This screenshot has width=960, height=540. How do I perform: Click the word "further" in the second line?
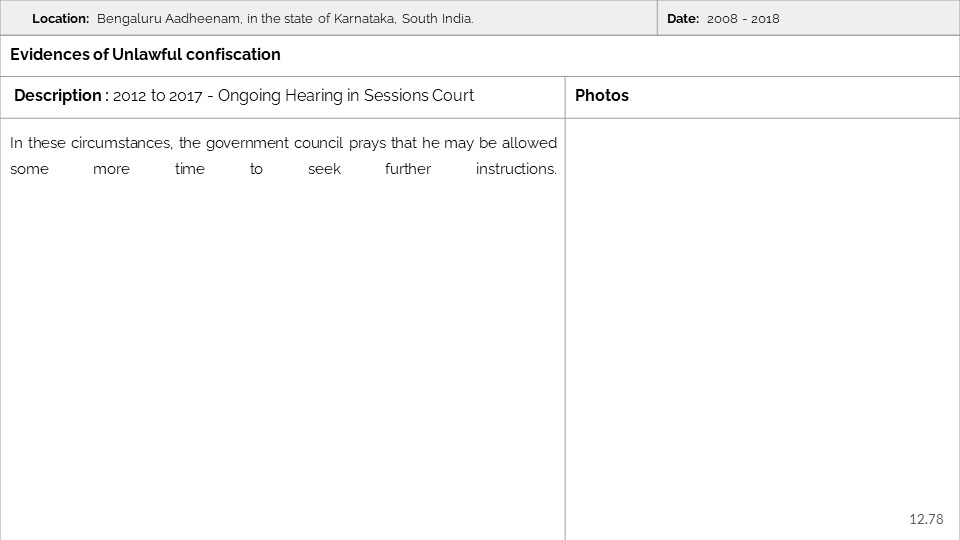point(408,169)
